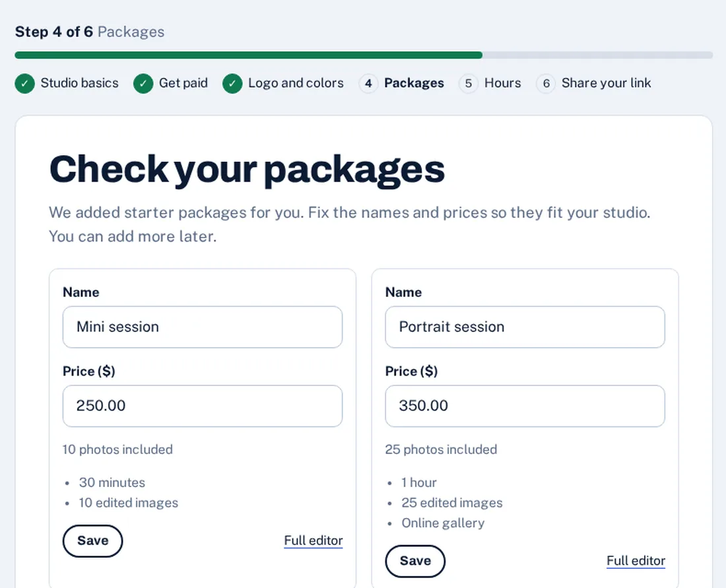Image resolution: width=726 pixels, height=588 pixels.
Task: Edit the Portrait session name field
Action: coord(525,327)
